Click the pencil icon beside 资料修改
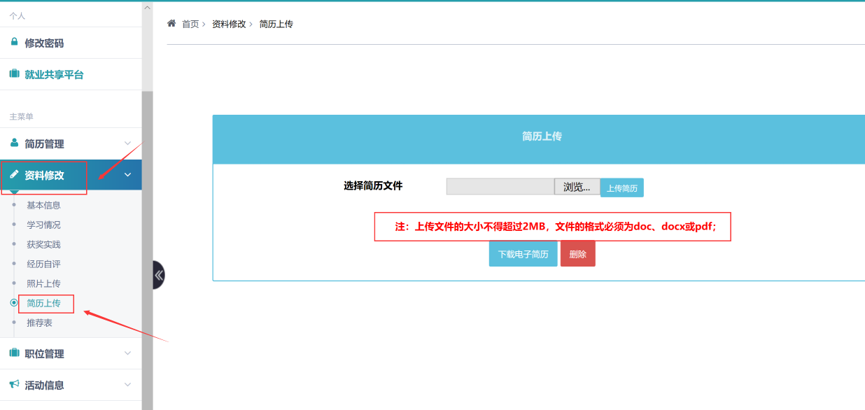865x410 pixels. coord(14,175)
